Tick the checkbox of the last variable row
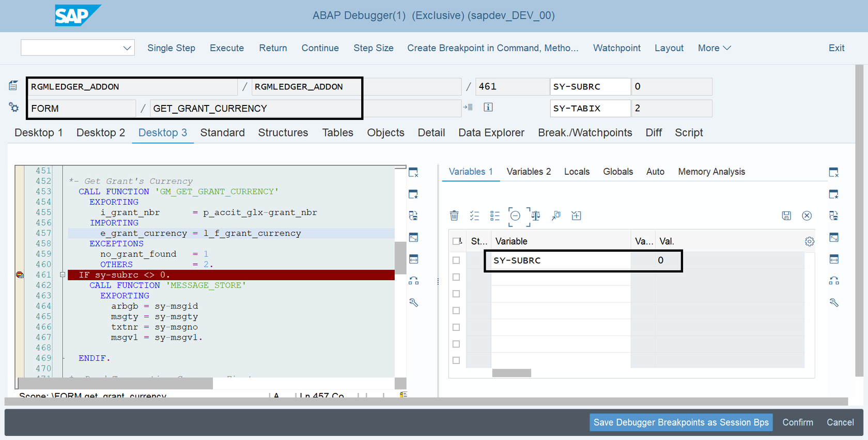 pyautogui.click(x=456, y=360)
